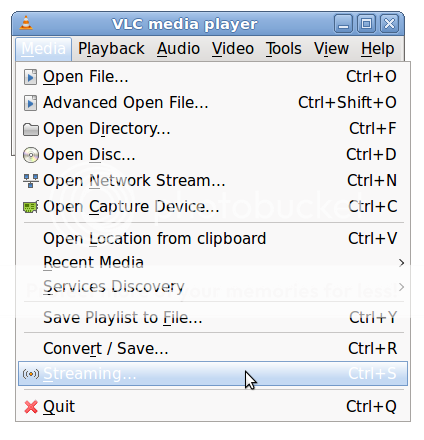Click the Ctrl+Shift+O shortcut text
This screenshot has height=440, width=424.
pyautogui.click(x=347, y=103)
